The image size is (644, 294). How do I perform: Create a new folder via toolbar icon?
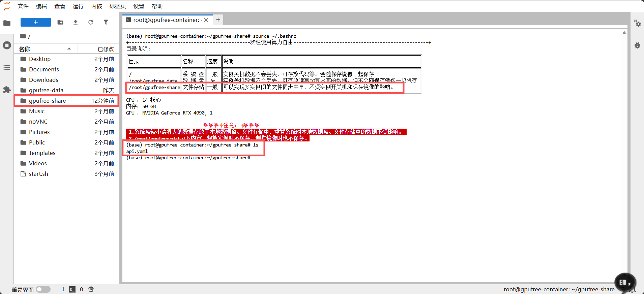60,22
